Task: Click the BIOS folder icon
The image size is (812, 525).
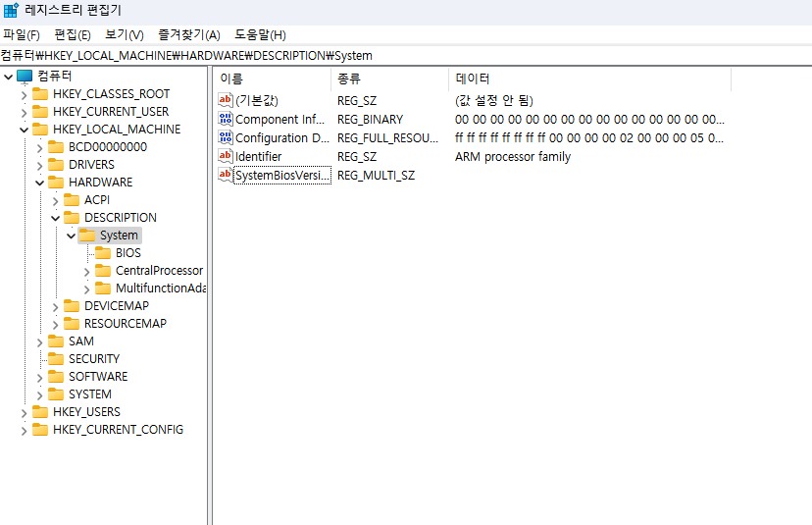Action: click(103, 253)
